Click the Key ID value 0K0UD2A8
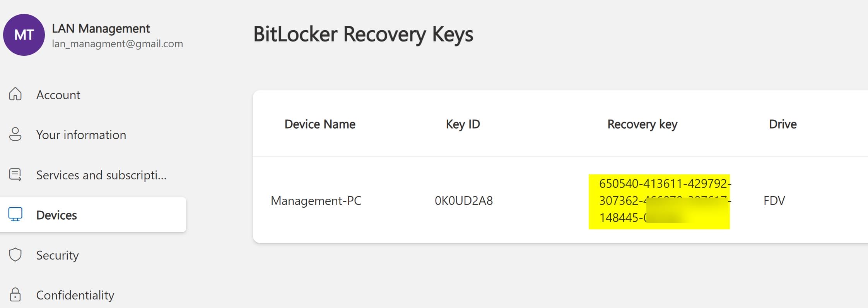This screenshot has height=308, width=868. [x=464, y=201]
